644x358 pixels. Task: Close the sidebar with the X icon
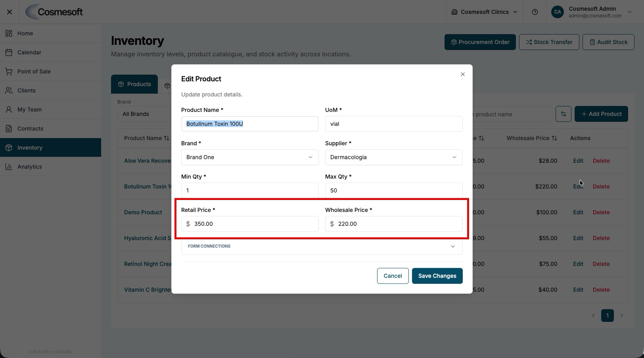(10, 12)
